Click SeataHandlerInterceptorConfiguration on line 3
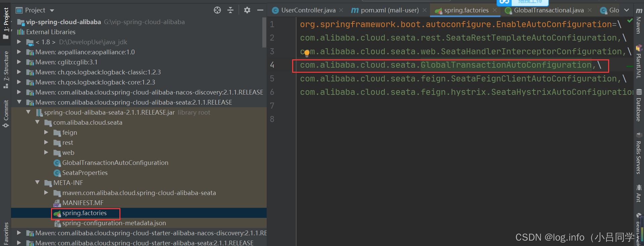 [x=531, y=51]
